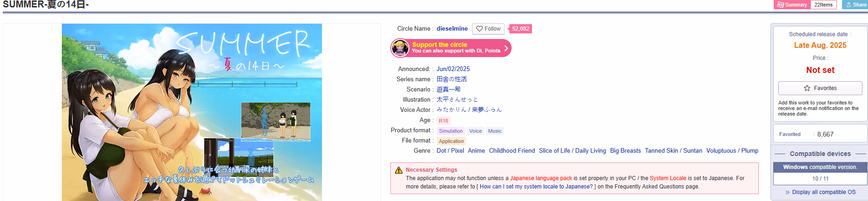This screenshot has width=868, height=201.
Task: Click the R18 age tag
Action: point(443,121)
